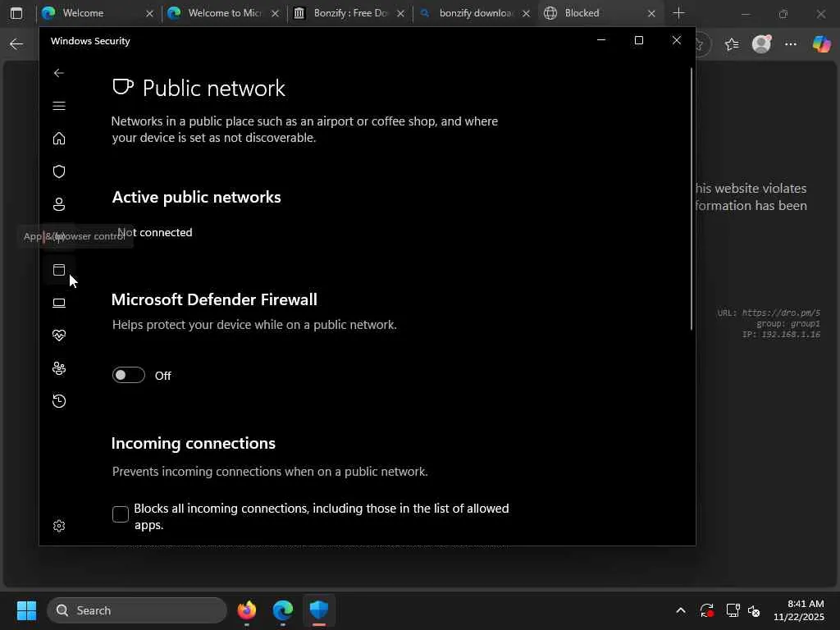Screen dimensions: 840x630
Task: Click the Microsoft Defender Firewall heading
Action: [x=214, y=299]
